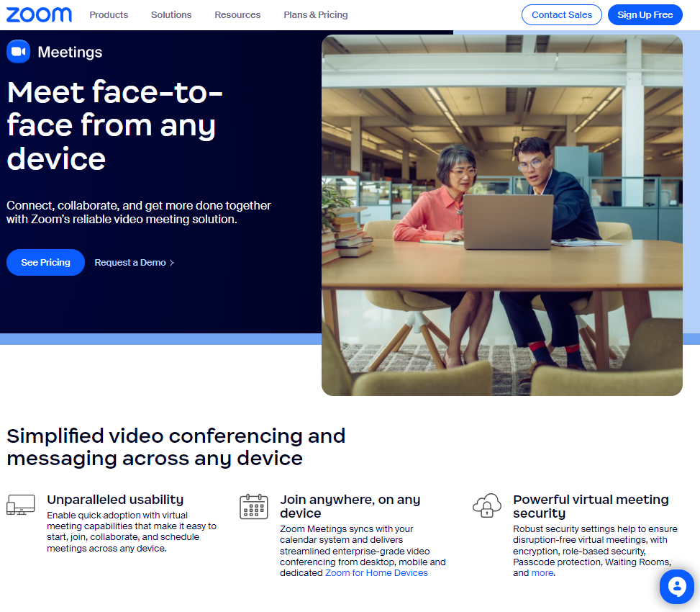Open the Resources dropdown

point(237,14)
